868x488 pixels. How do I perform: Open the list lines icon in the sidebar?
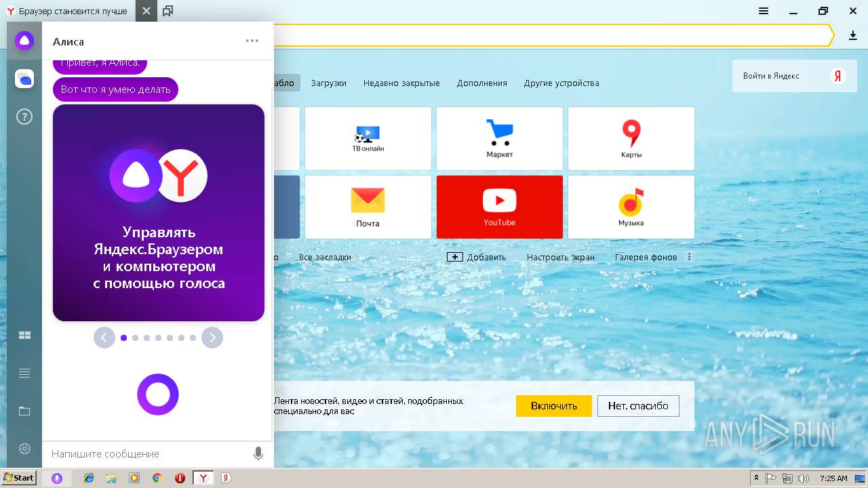(x=24, y=373)
